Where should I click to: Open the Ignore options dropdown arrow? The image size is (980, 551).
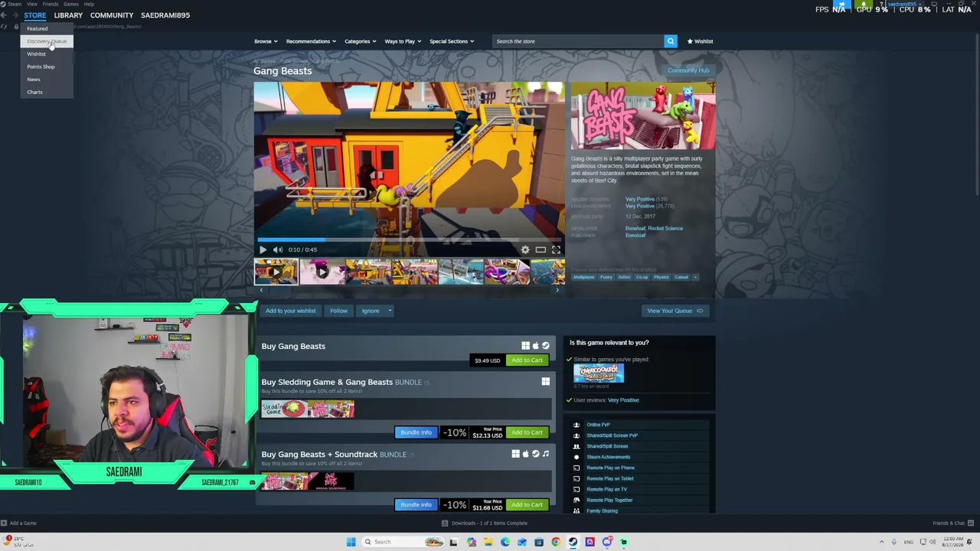coord(390,311)
